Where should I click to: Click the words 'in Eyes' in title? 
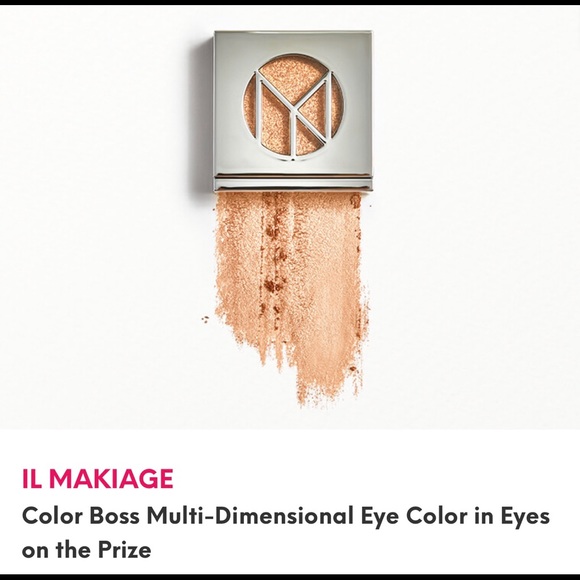(x=512, y=516)
